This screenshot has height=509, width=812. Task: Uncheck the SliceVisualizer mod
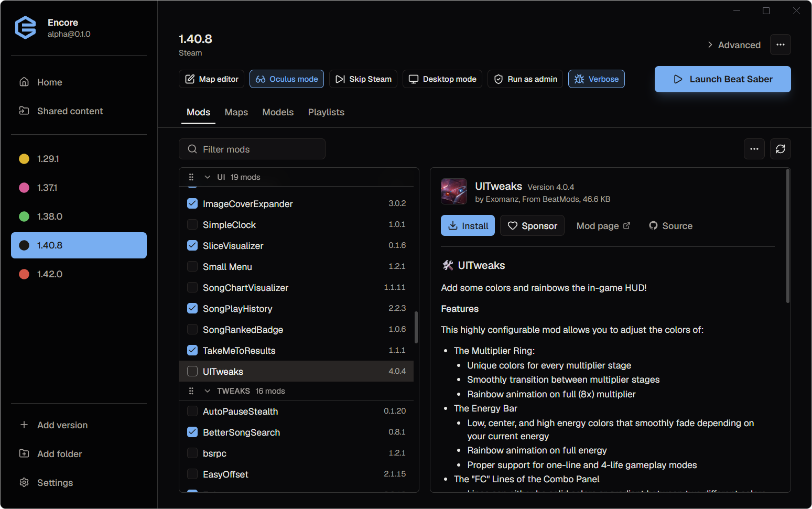click(192, 245)
